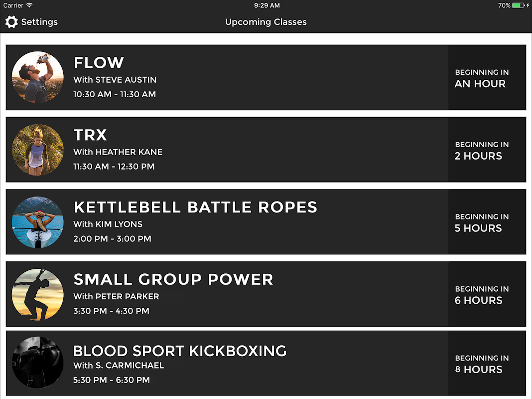Tap Peter Parker's silhouette profile photo
The width and height of the screenshot is (532, 399).
38,294
